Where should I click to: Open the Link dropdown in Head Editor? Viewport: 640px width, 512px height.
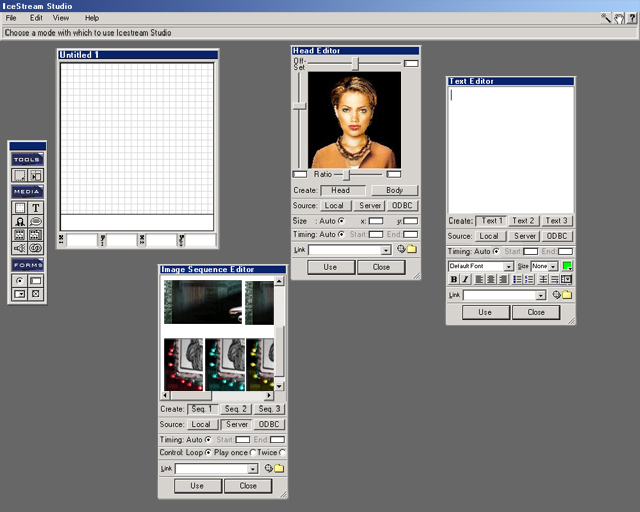tap(386, 250)
